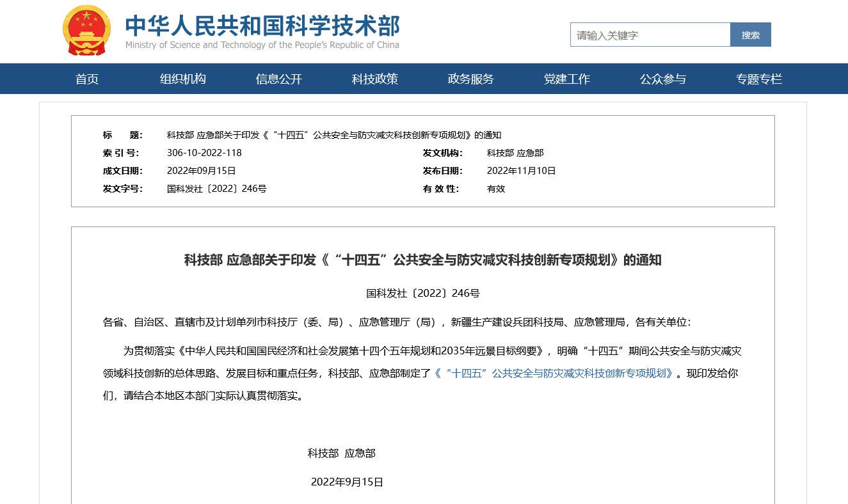Click the paragraph line starting 为贯彻落实
The height and width of the screenshot is (504, 848).
tap(433, 351)
